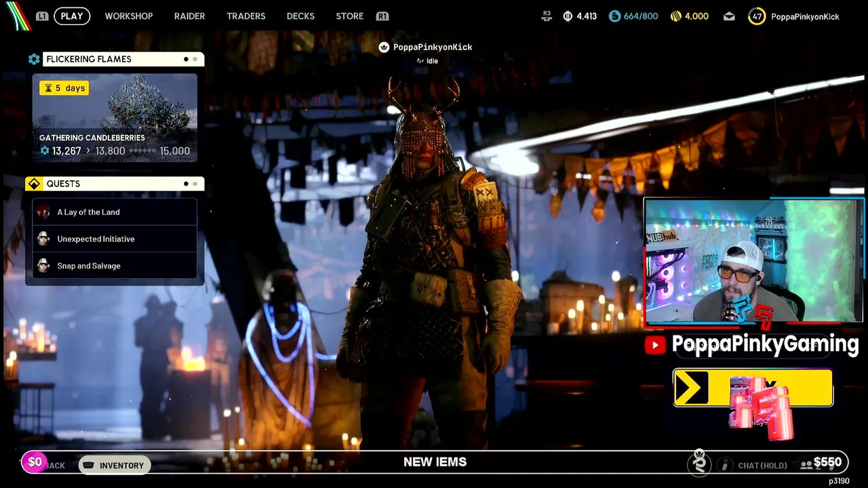Select the second page dot in Flickering Flames

(x=195, y=59)
